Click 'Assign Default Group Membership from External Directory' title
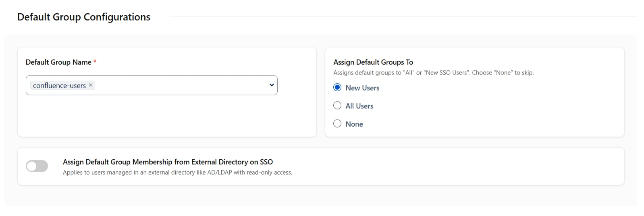Screen dimensions: 644x216 (x=168, y=162)
